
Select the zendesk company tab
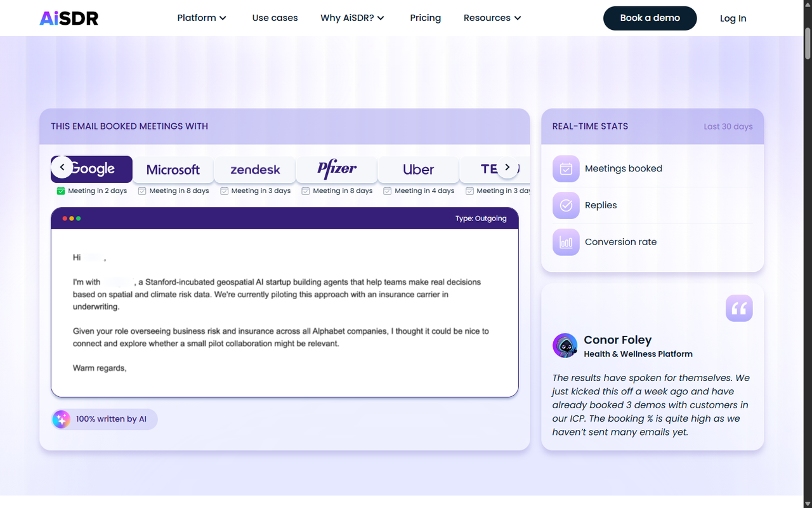click(x=255, y=170)
